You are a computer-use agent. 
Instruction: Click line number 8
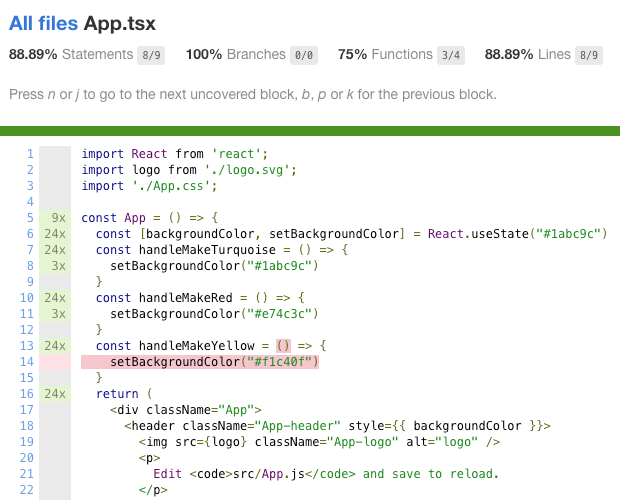(30, 266)
